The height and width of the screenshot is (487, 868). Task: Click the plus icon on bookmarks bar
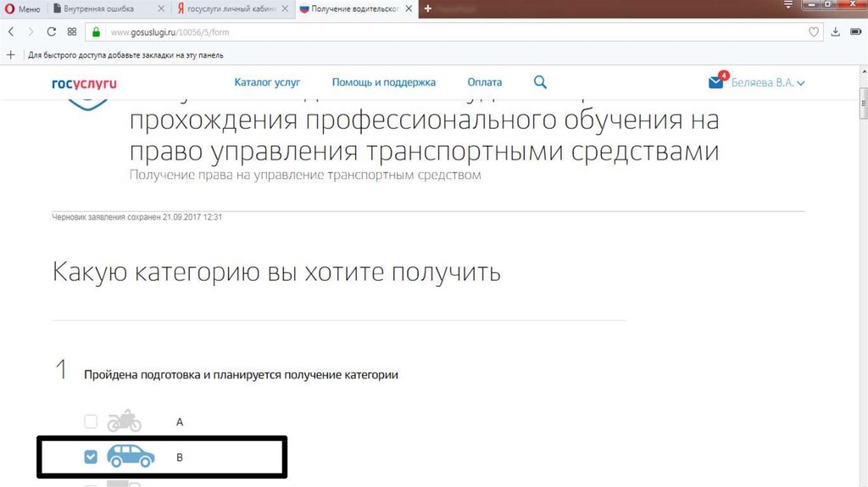coord(11,54)
